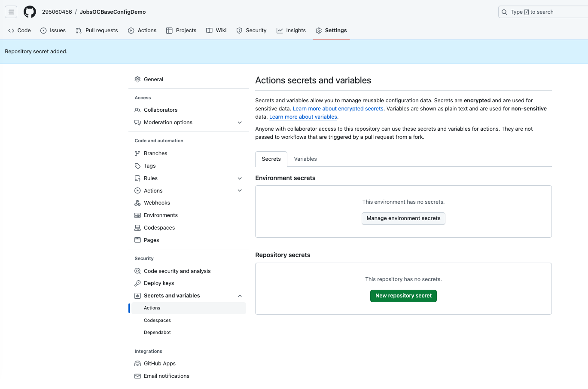Click the Settings gear icon in top nav
Image resolution: width=588 pixels, height=389 pixels.
click(x=319, y=31)
